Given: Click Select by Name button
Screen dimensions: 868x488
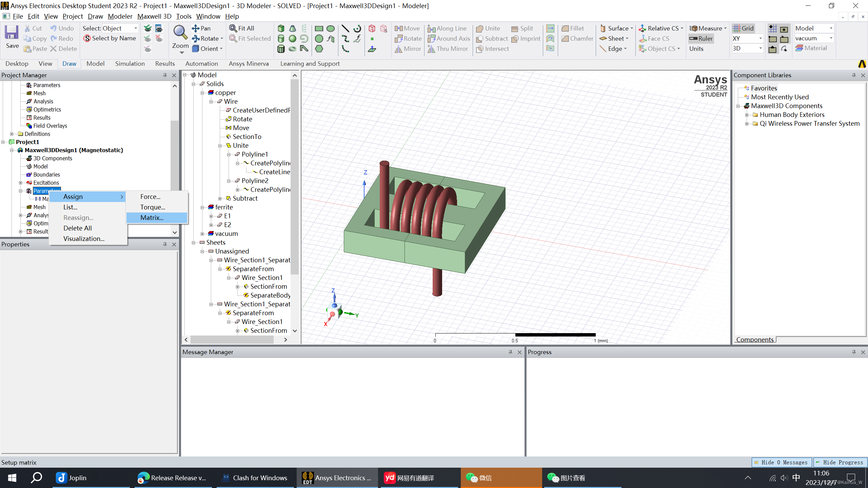Looking at the screenshot, I should click(110, 38).
